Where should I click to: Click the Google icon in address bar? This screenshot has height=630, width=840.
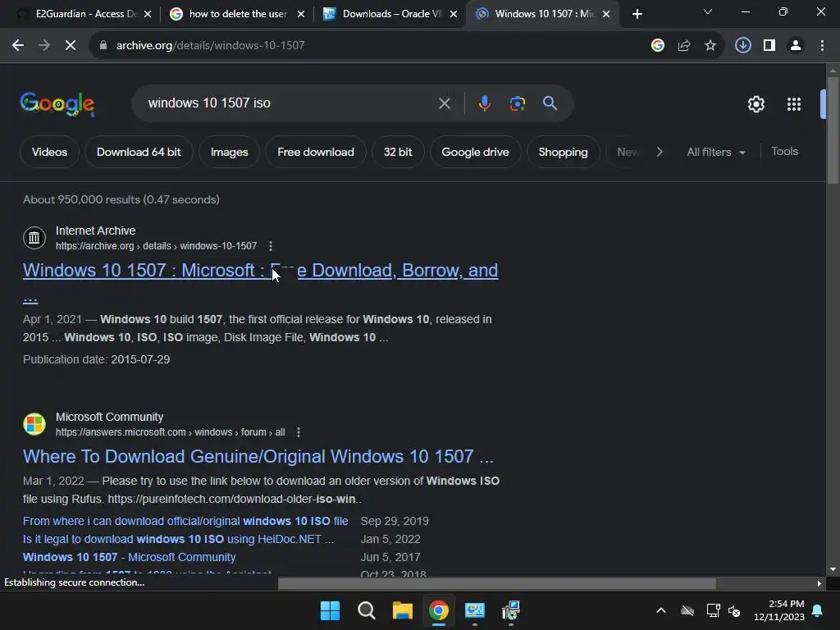coord(658,46)
